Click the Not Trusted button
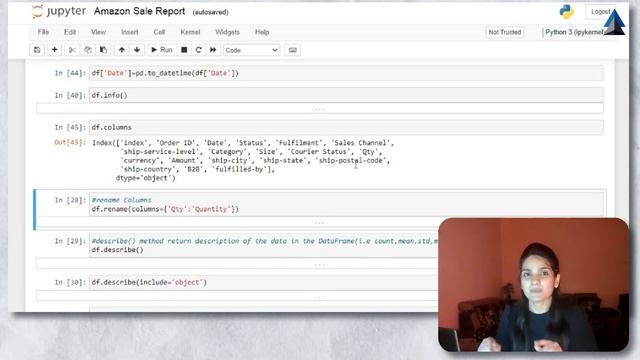Viewport: 640px width, 360px height. pyautogui.click(x=504, y=32)
